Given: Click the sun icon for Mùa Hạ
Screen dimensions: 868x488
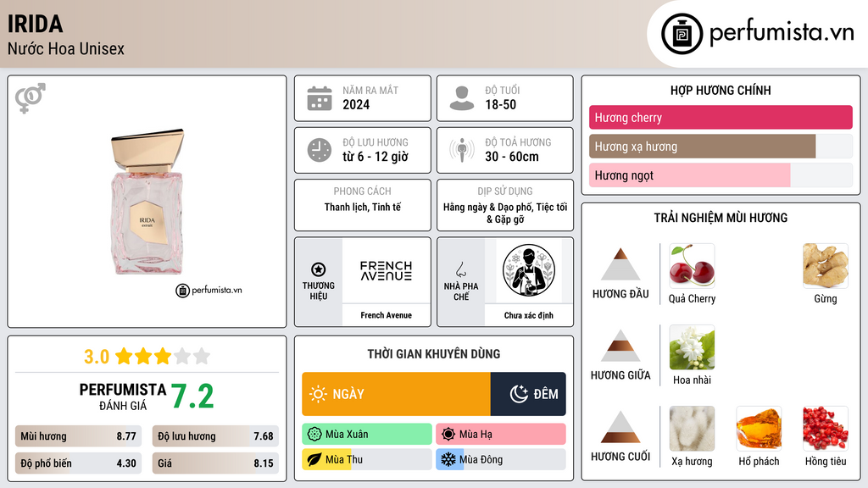Looking at the screenshot, I should coord(448,435).
